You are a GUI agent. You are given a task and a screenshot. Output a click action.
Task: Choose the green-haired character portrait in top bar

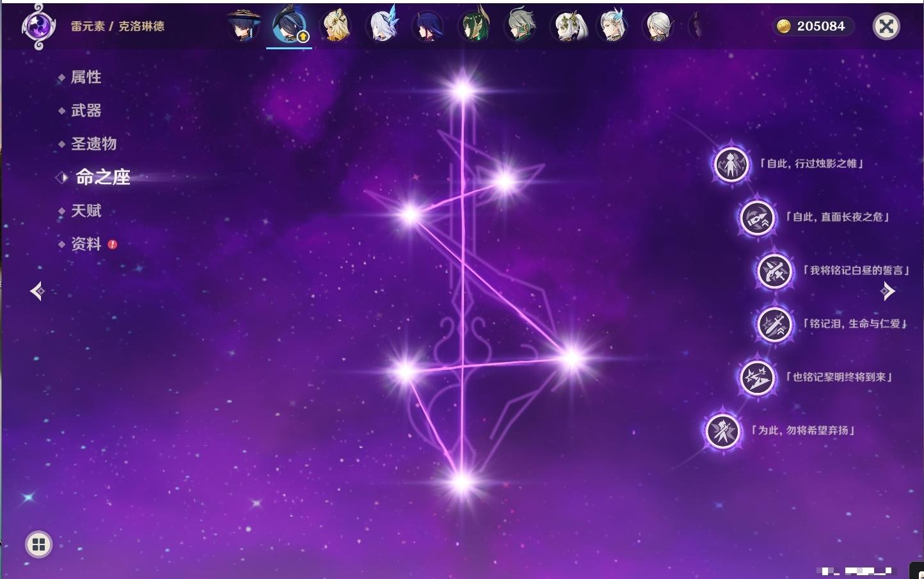[474, 26]
